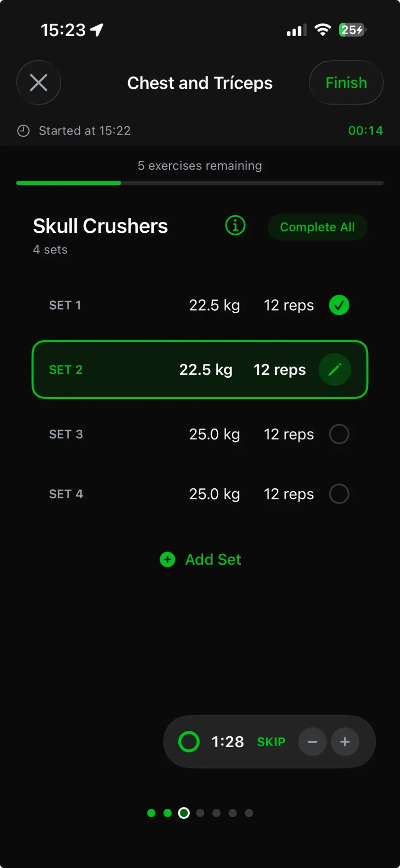Skip the rest timer
This screenshot has width=400, height=868.
pos(271,742)
